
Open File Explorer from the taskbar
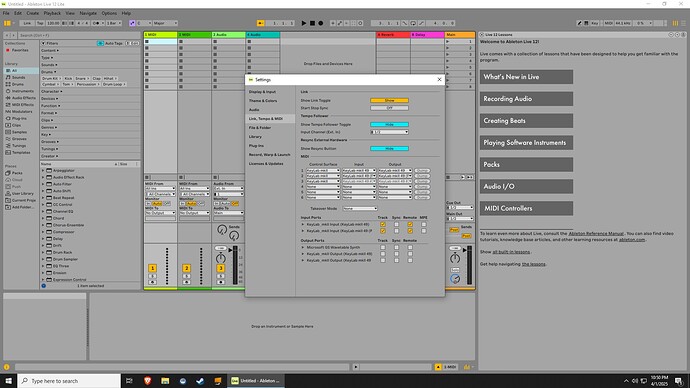click(x=165, y=381)
